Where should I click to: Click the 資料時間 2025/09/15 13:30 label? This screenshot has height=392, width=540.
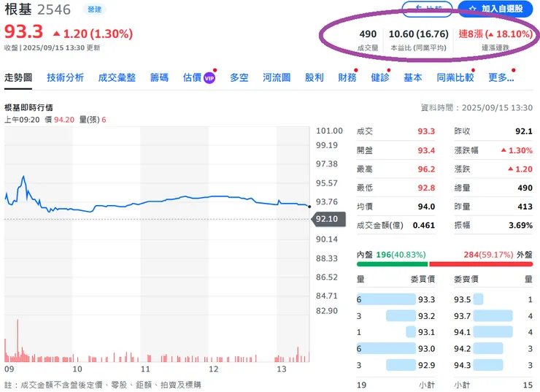click(477, 108)
